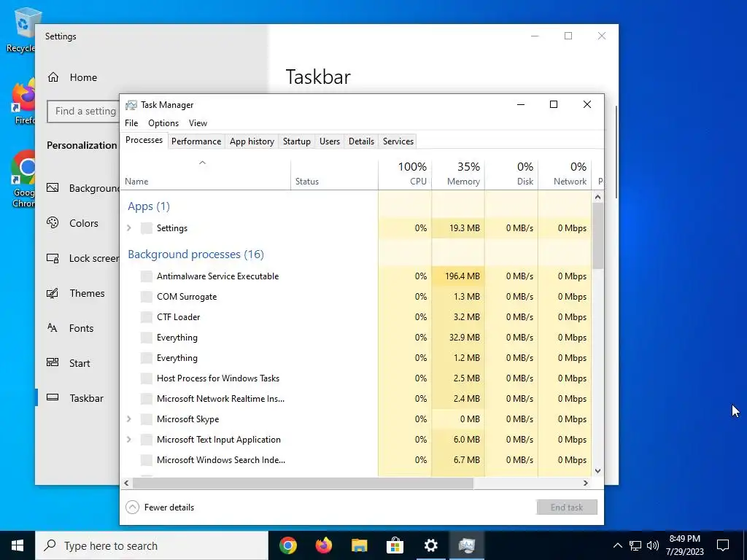Viewport: 747px width, 560px height.
Task: Click the Colors palette icon in Settings
Action: pos(53,222)
